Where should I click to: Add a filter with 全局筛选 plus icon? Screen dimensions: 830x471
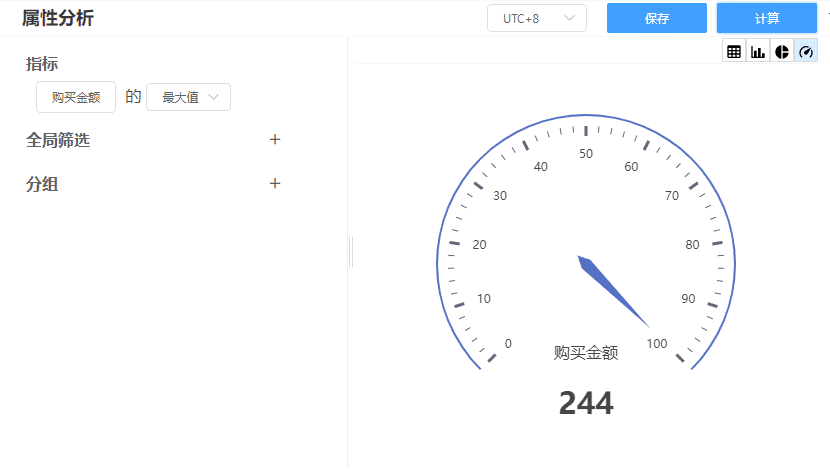tap(275, 140)
